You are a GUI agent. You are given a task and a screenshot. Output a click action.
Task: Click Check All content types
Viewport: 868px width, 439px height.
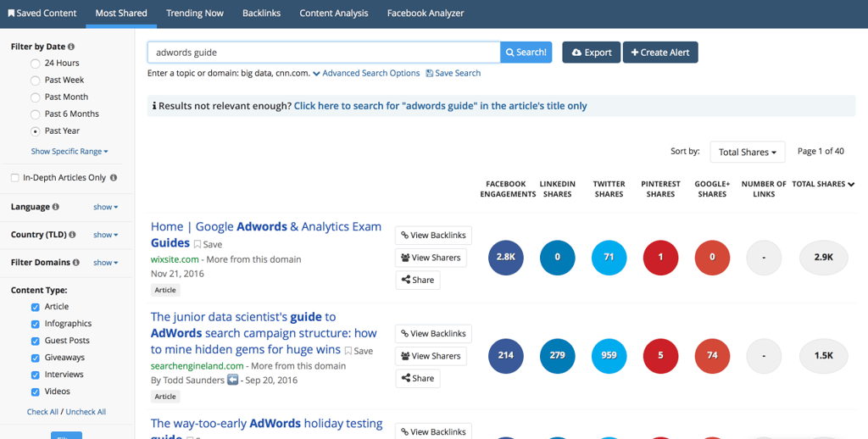click(x=42, y=412)
